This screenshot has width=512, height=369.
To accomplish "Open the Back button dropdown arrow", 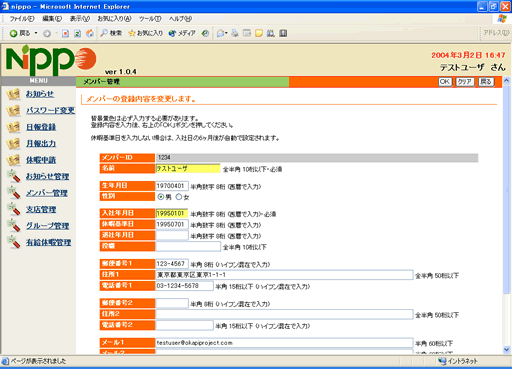I will click(36, 33).
